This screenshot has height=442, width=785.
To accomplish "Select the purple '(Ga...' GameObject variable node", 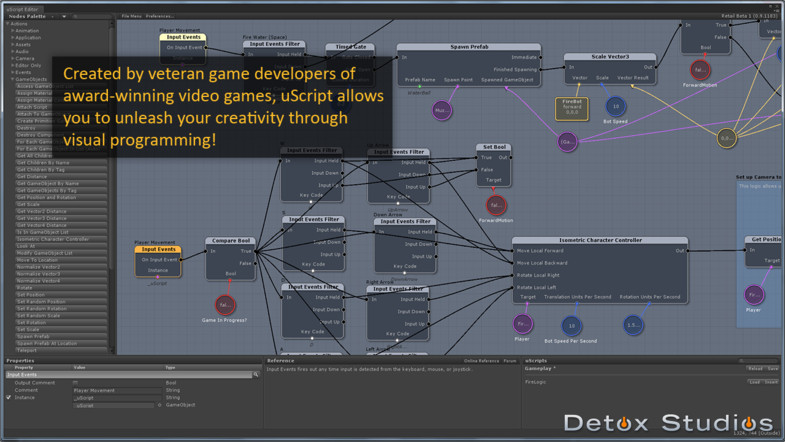I will point(567,142).
